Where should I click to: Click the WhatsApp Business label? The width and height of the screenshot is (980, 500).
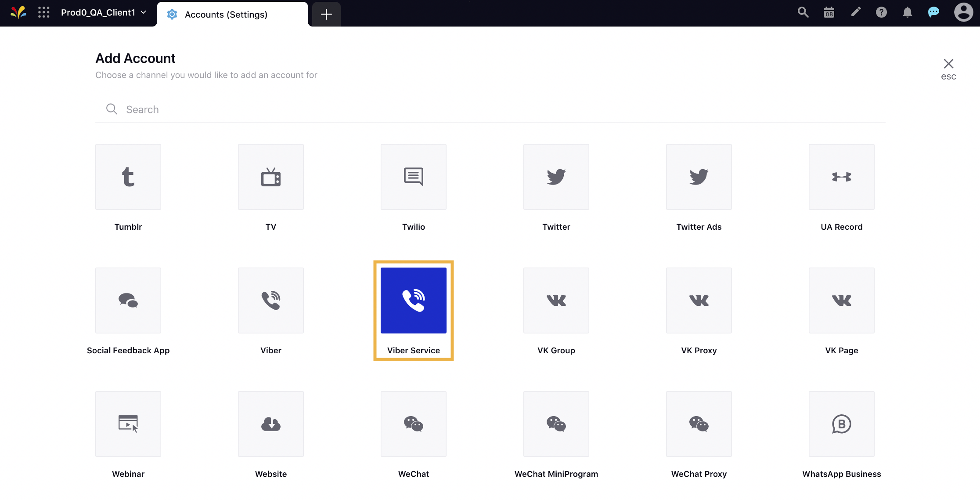[x=842, y=474]
